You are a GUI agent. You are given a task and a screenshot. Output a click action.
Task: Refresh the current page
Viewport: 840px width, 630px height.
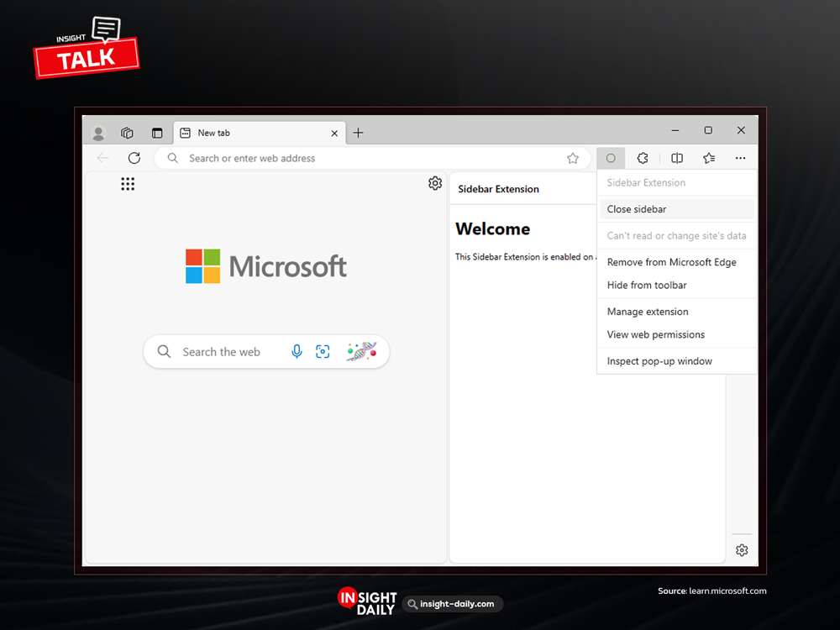134,158
